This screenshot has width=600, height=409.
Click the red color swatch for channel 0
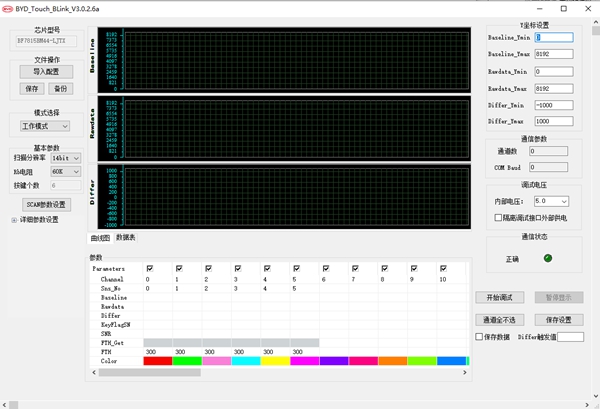coord(158,361)
